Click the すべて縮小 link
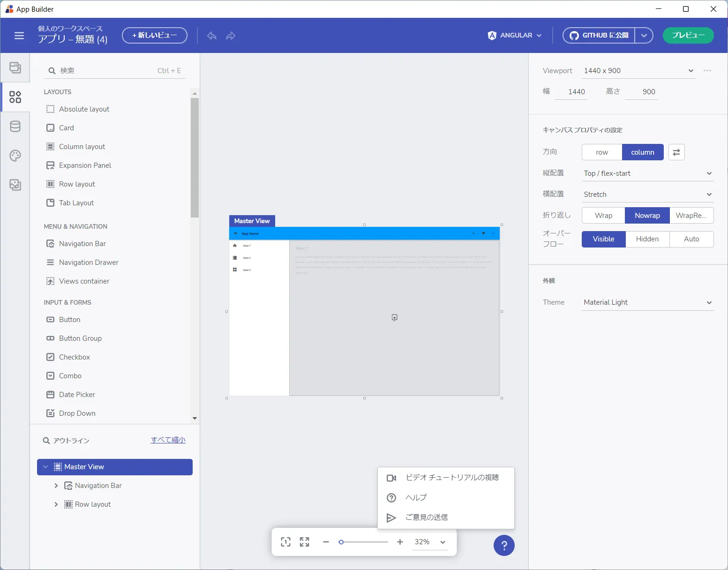Image resolution: width=728 pixels, height=570 pixels. pyautogui.click(x=168, y=440)
